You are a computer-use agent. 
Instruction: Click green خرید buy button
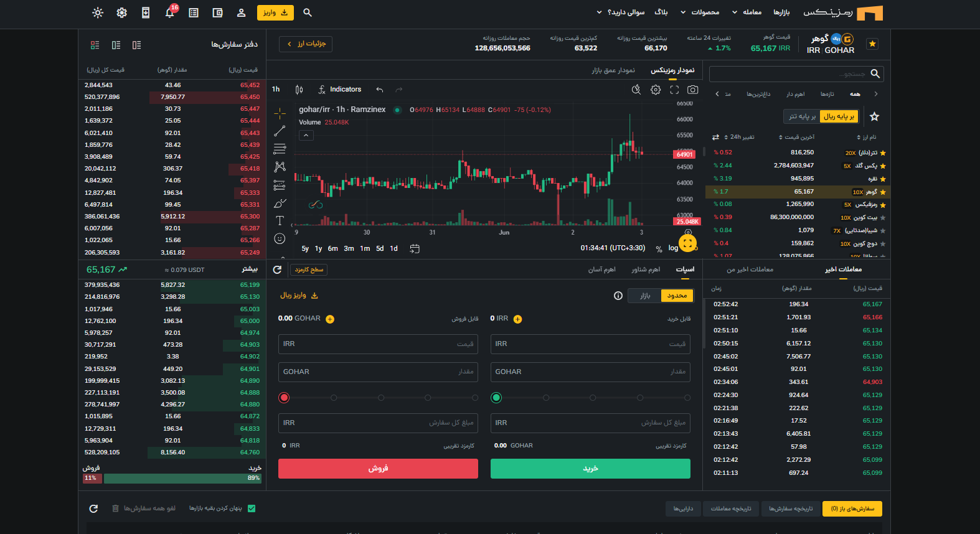point(590,469)
